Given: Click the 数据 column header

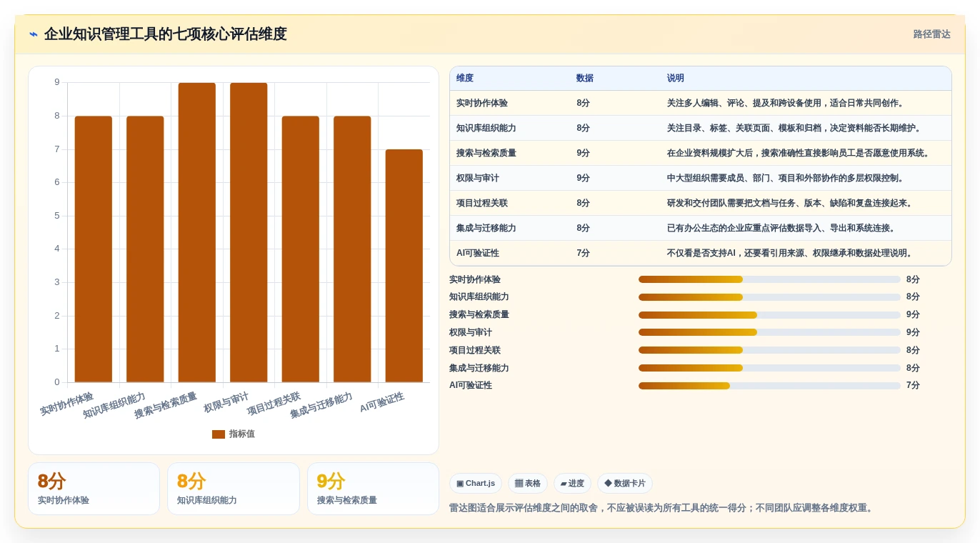Looking at the screenshot, I should 585,79.
